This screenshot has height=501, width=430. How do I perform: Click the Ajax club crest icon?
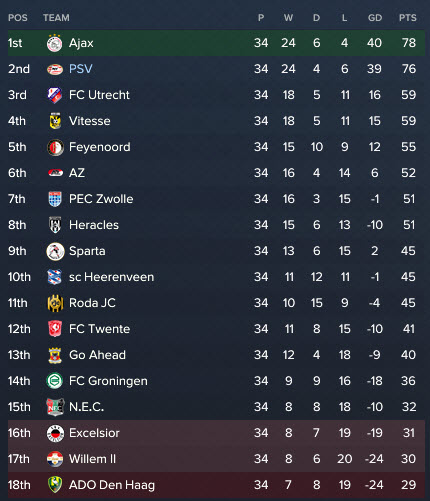tap(55, 43)
